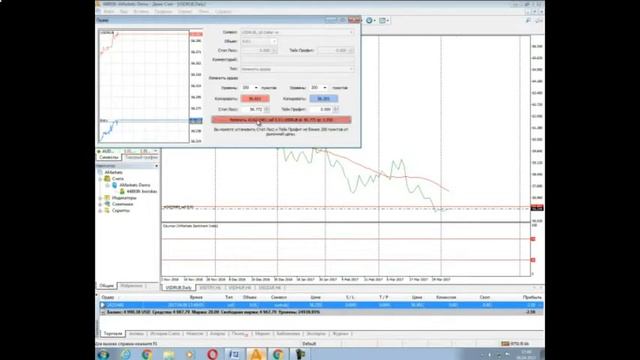Click the Comment field in order dialog

pos(298,60)
